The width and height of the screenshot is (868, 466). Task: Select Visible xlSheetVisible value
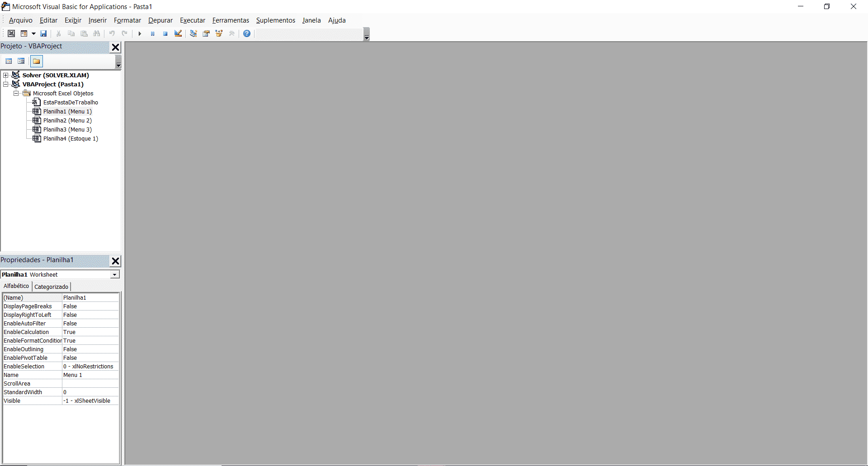pyautogui.click(x=90, y=400)
